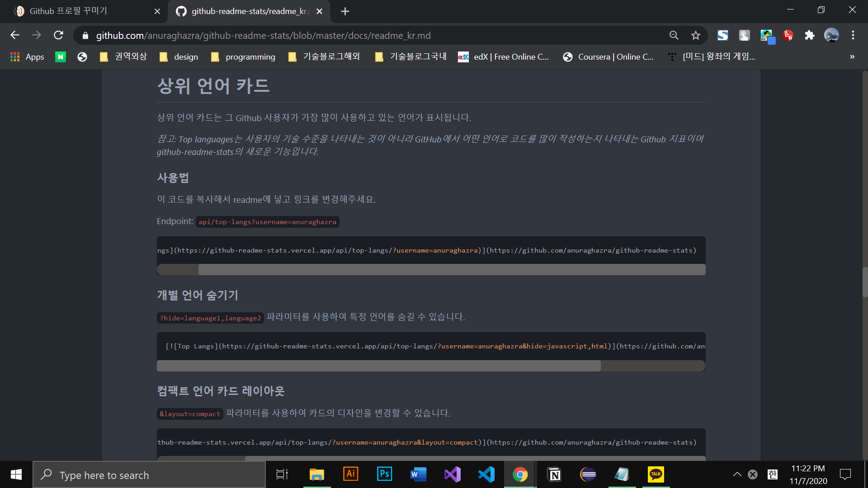Open a new browser tab

pyautogui.click(x=345, y=11)
